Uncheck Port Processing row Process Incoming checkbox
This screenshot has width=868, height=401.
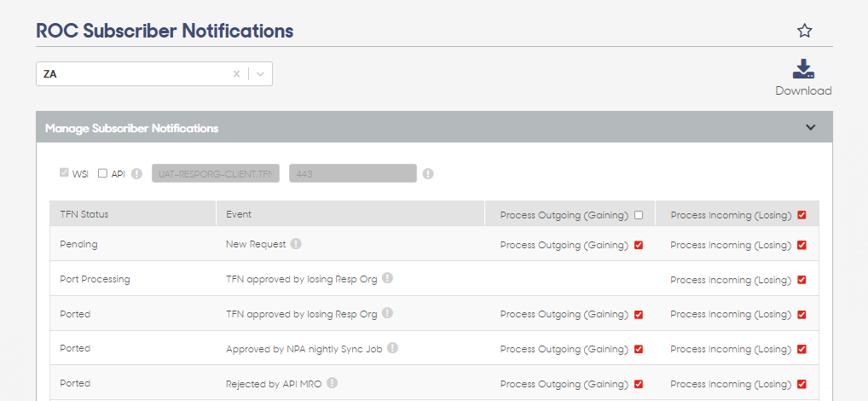[801, 280]
